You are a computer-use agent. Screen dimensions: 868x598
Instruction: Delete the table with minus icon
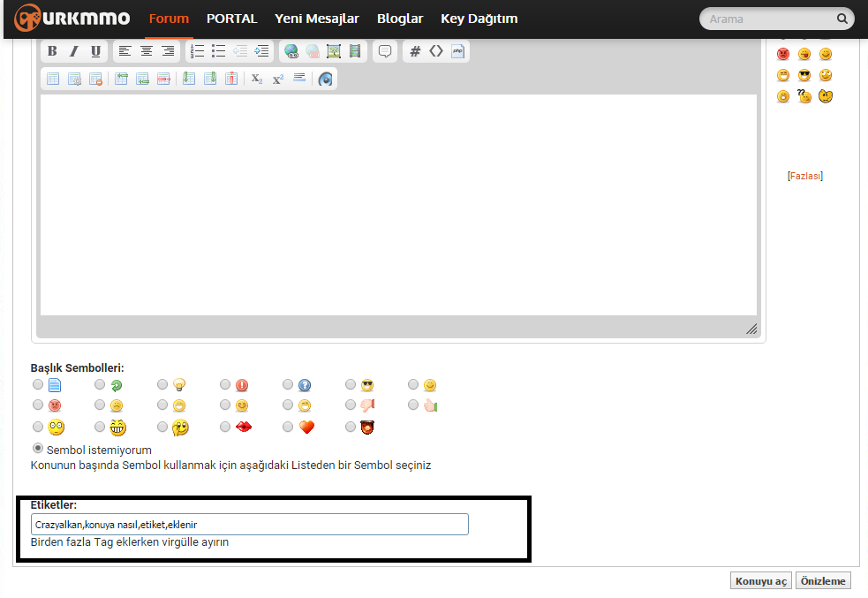95,79
